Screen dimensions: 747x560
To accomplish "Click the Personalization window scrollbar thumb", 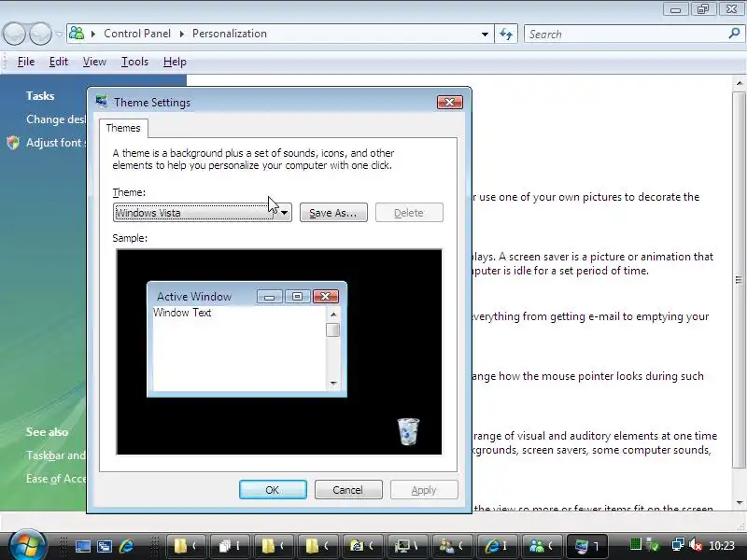I will click(739, 279).
